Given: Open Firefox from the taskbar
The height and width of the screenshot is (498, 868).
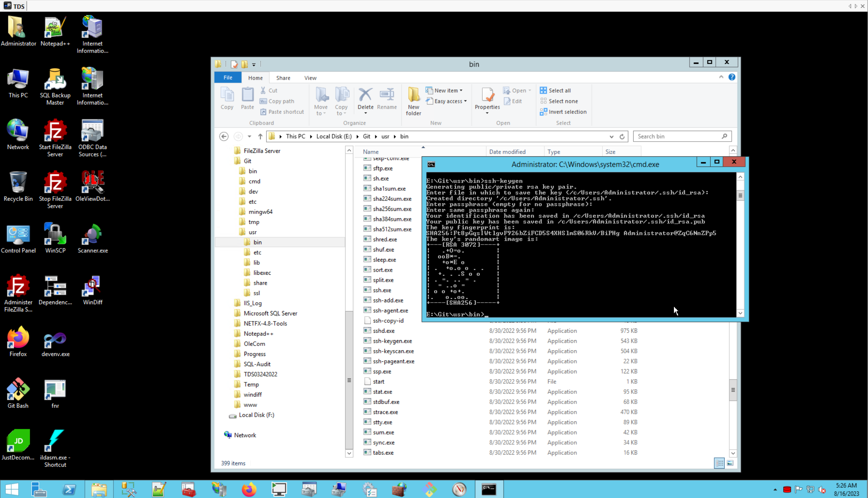Looking at the screenshot, I should 249,489.
